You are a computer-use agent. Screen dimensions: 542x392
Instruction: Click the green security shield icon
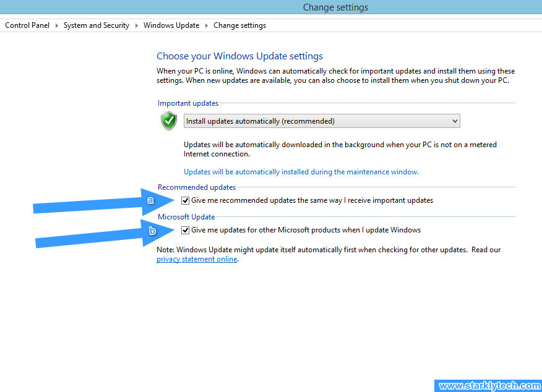[168, 121]
